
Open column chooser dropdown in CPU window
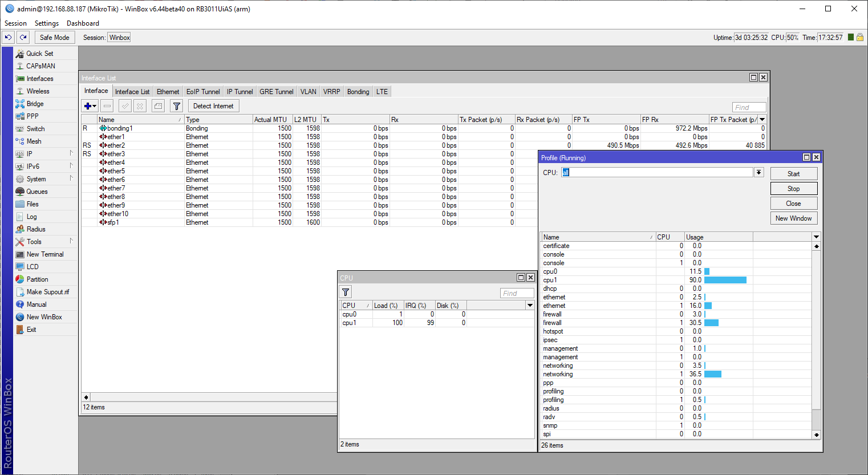coord(530,306)
